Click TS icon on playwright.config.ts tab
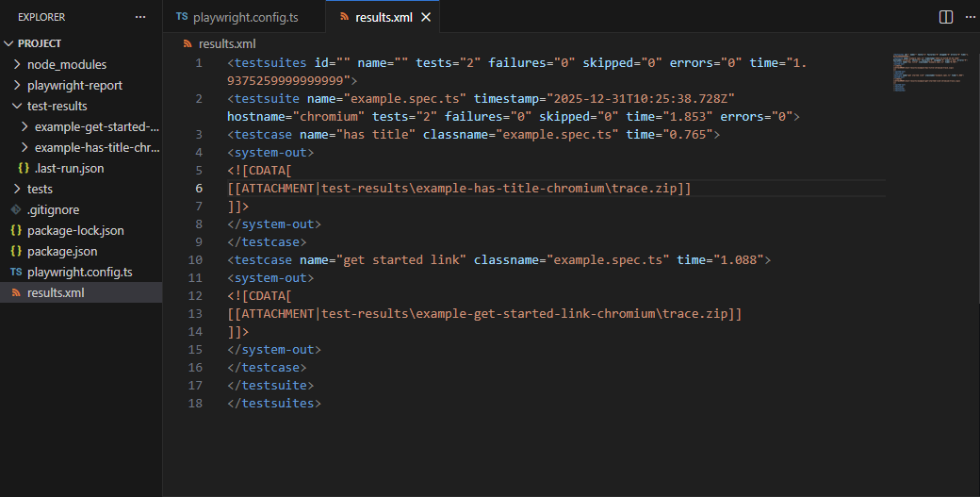980x497 pixels. point(182,17)
